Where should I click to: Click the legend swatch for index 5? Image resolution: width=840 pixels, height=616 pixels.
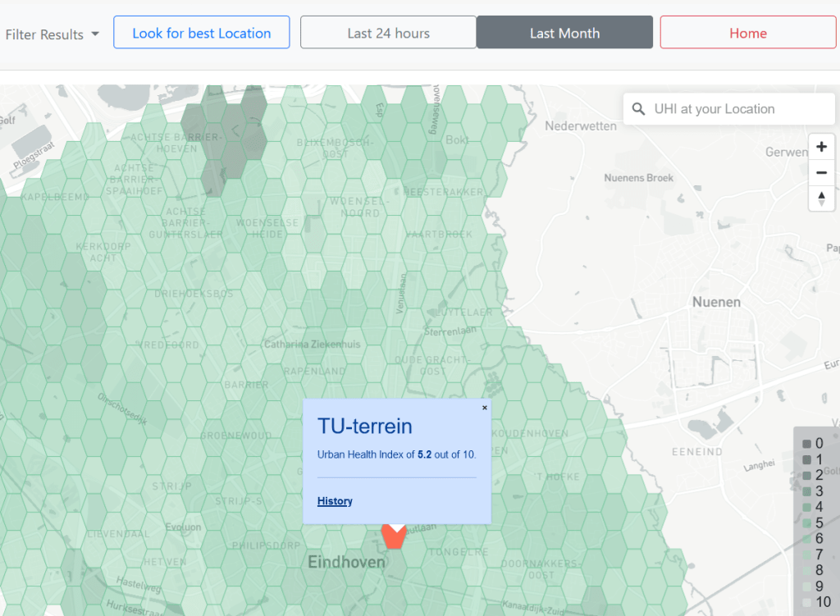806,522
